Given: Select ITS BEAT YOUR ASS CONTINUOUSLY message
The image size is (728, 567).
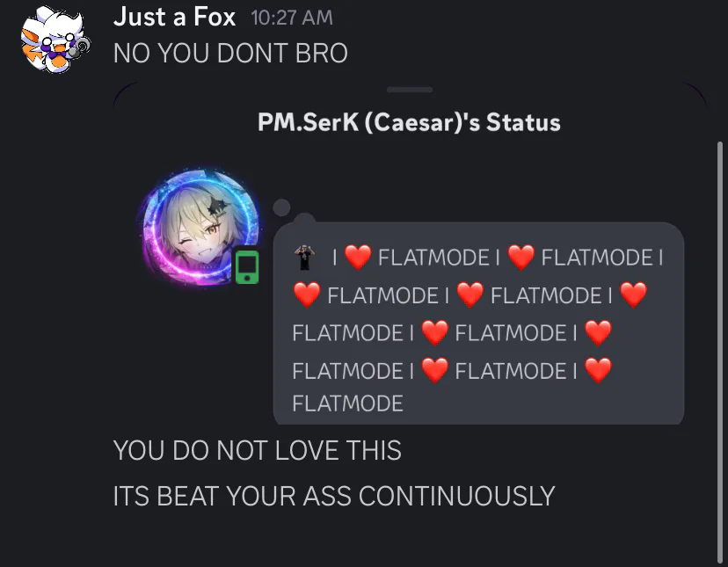Looking at the screenshot, I should coord(334,496).
